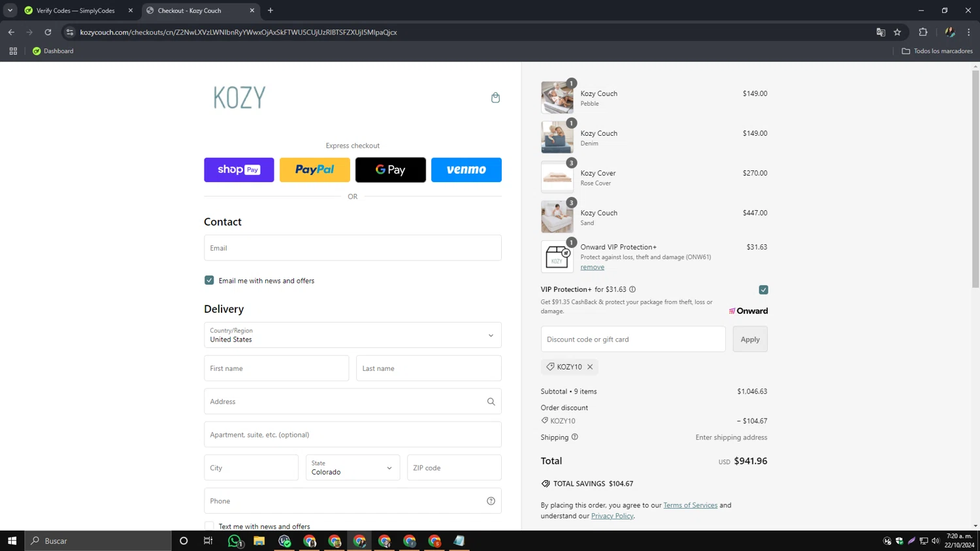Open File Explorer from the taskbar

pyautogui.click(x=259, y=541)
